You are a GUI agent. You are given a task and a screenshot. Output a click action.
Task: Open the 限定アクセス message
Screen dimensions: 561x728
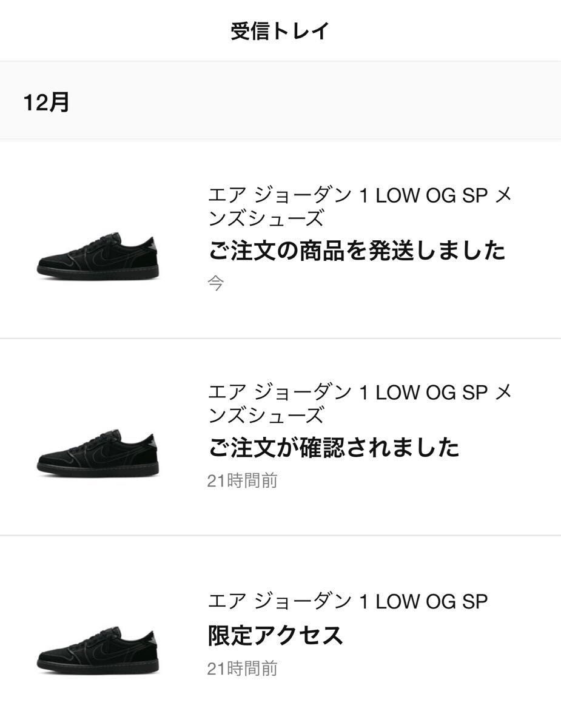(275, 635)
